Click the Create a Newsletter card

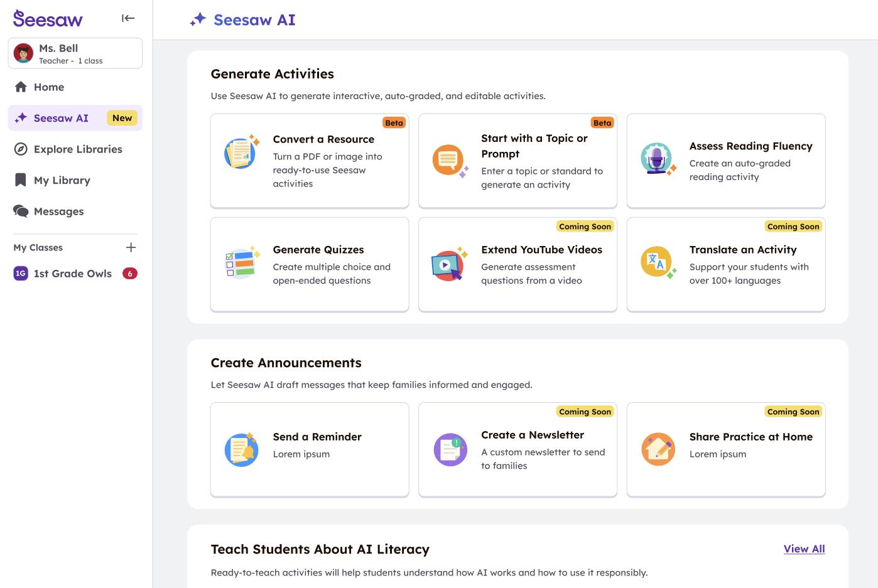(518, 449)
